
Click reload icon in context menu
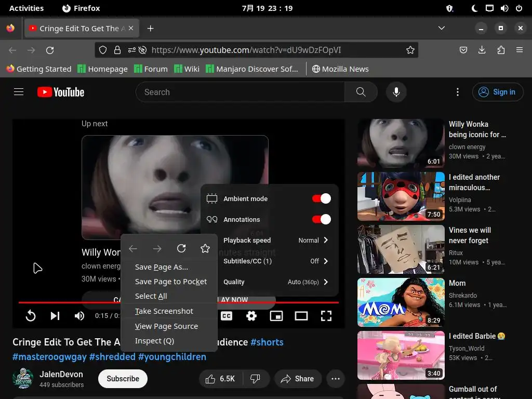click(181, 248)
